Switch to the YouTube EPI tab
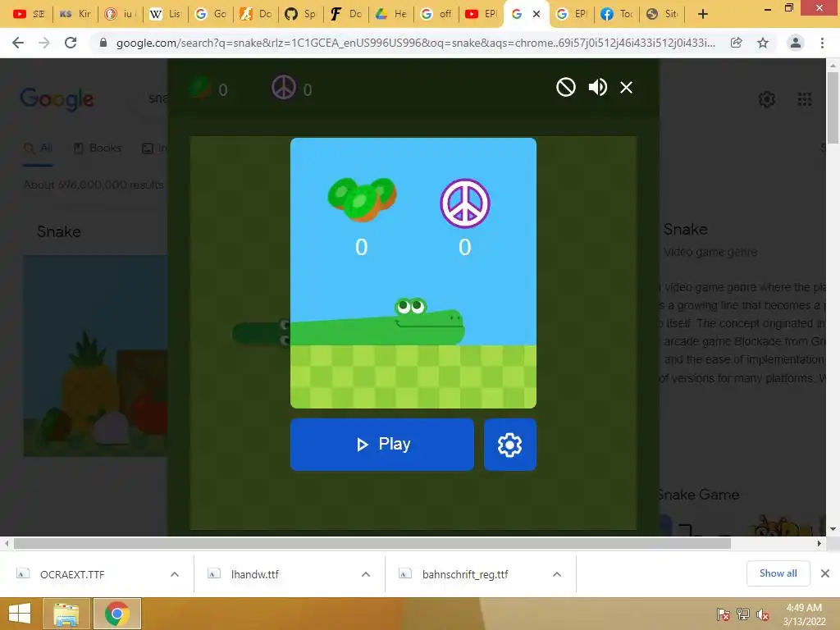The width and height of the screenshot is (840, 630). click(x=481, y=14)
